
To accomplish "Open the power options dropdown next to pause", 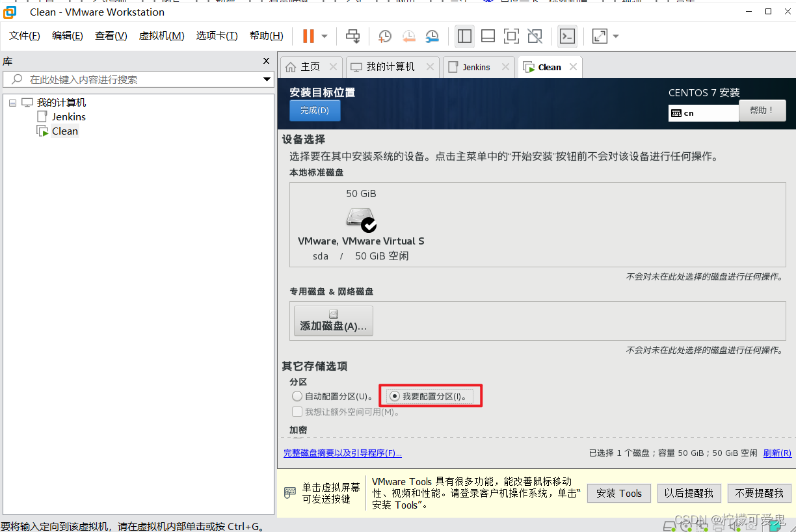I will tap(325, 36).
